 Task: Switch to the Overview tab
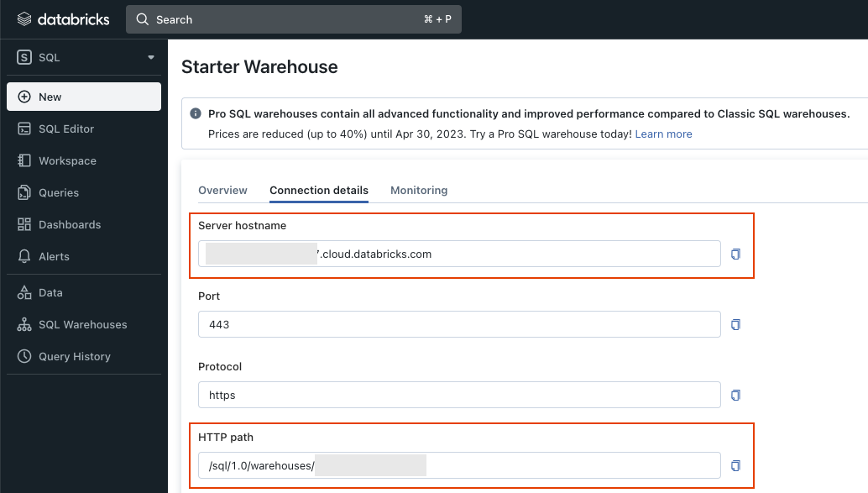[222, 191]
